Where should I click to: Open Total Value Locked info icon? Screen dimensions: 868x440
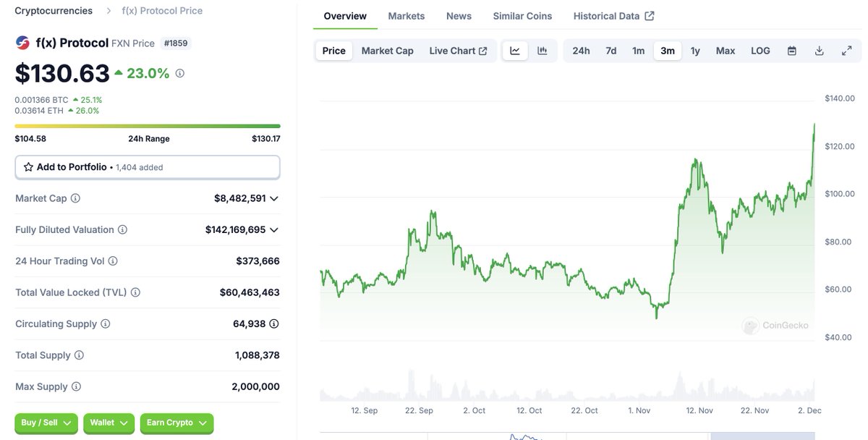tap(135, 292)
